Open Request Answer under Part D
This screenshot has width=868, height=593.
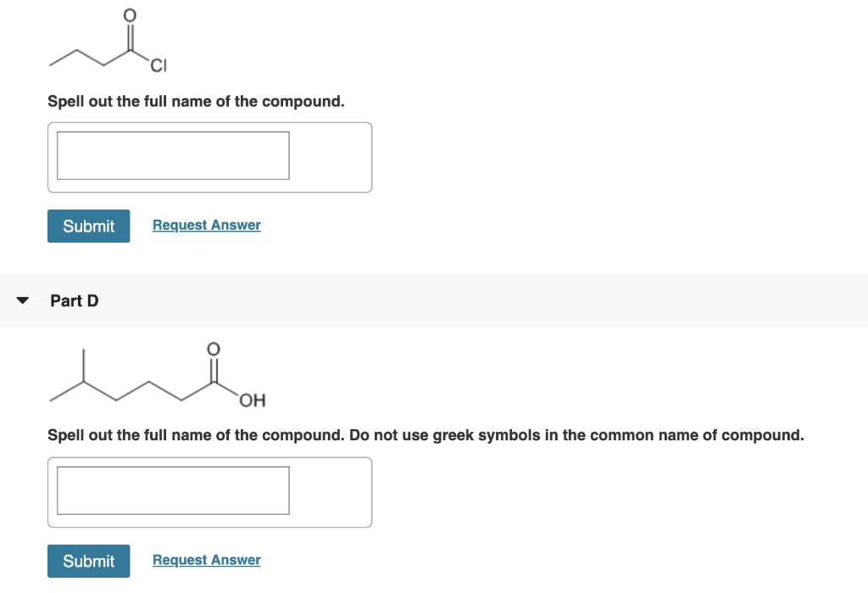pyautogui.click(x=206, y=560)
